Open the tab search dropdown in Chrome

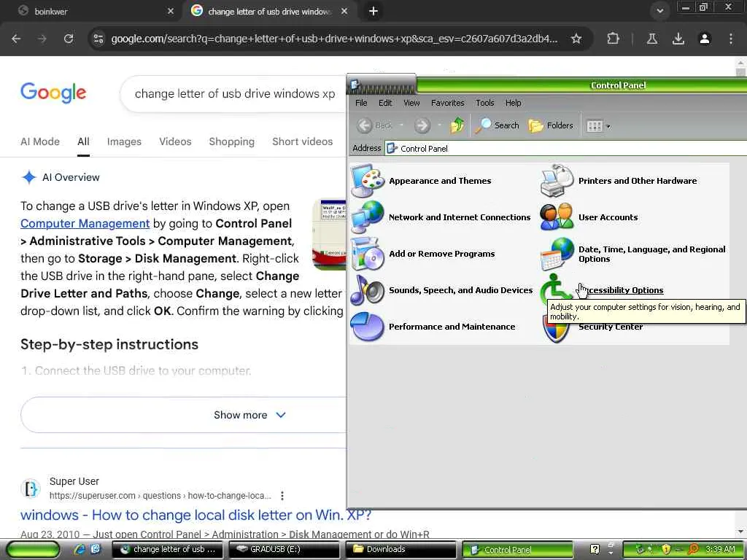[659, 11]
